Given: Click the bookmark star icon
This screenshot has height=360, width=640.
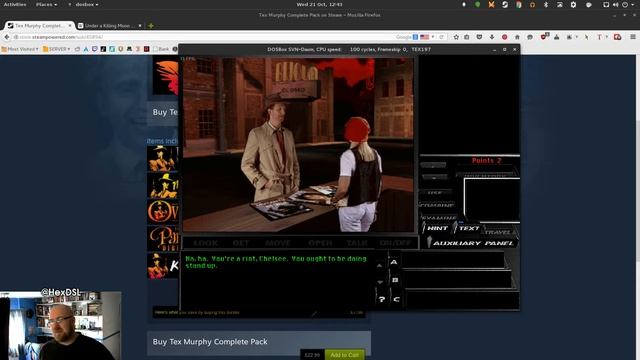Looking at the screenshot, I should (456, 37).
